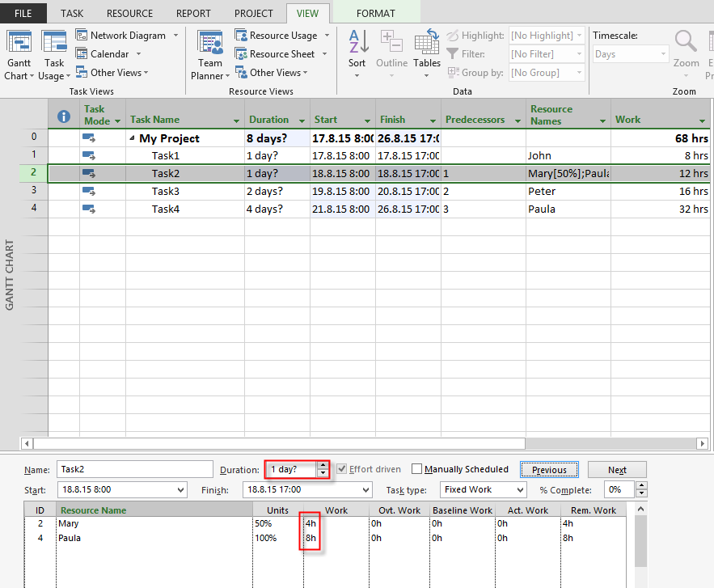This screenshot has height=588, width=714.
Task: Open the Timescale Days dropdown
Action: point(664,54)
